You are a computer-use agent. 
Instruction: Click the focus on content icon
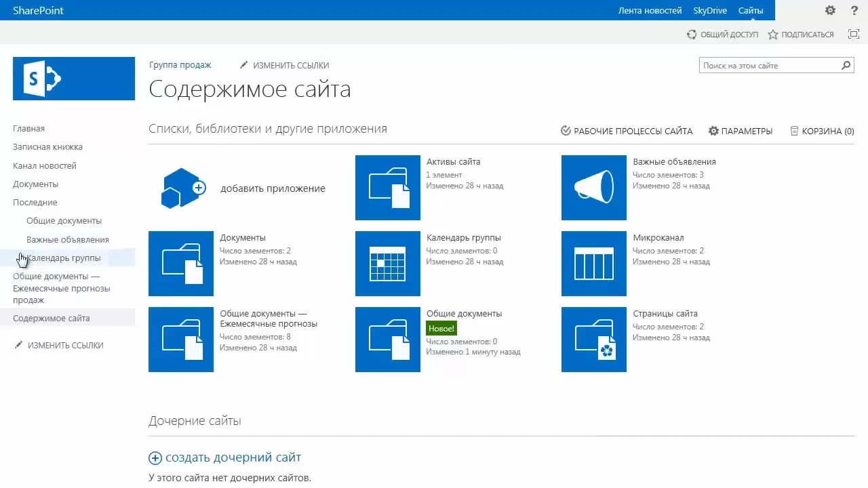(x=854, y=35)
